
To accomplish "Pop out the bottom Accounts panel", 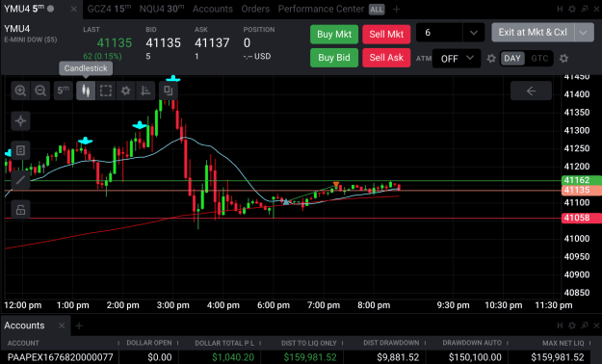I will [585, 325].
